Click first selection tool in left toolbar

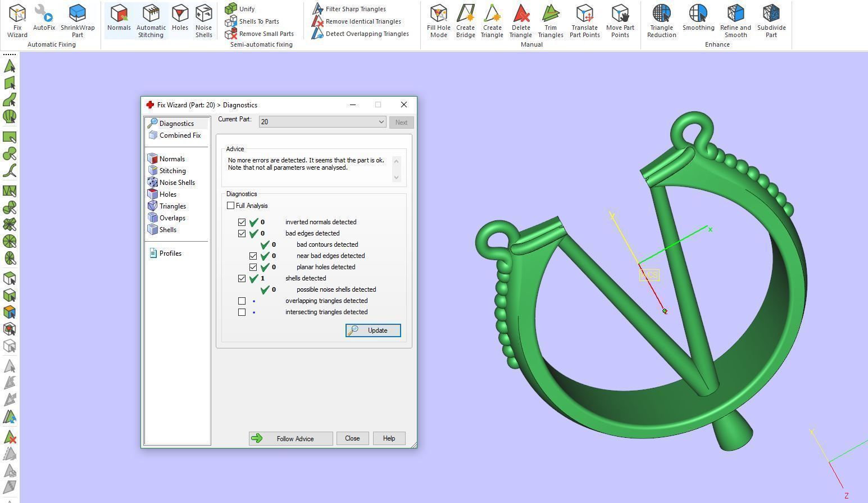point(10,66)
